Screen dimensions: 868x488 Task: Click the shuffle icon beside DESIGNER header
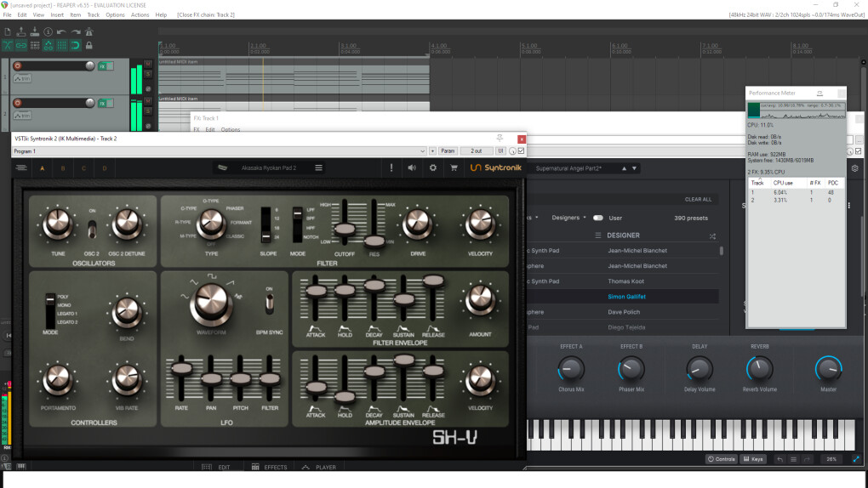click(x=712, y=236)
